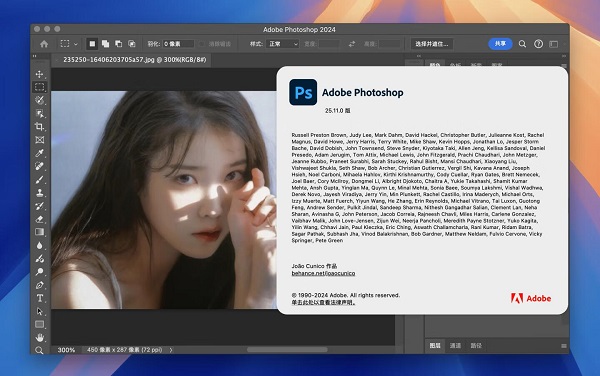The width and height of the screenshot is (600, 376).
Task: Select the Rectangle shape tool
Action: 39,325
